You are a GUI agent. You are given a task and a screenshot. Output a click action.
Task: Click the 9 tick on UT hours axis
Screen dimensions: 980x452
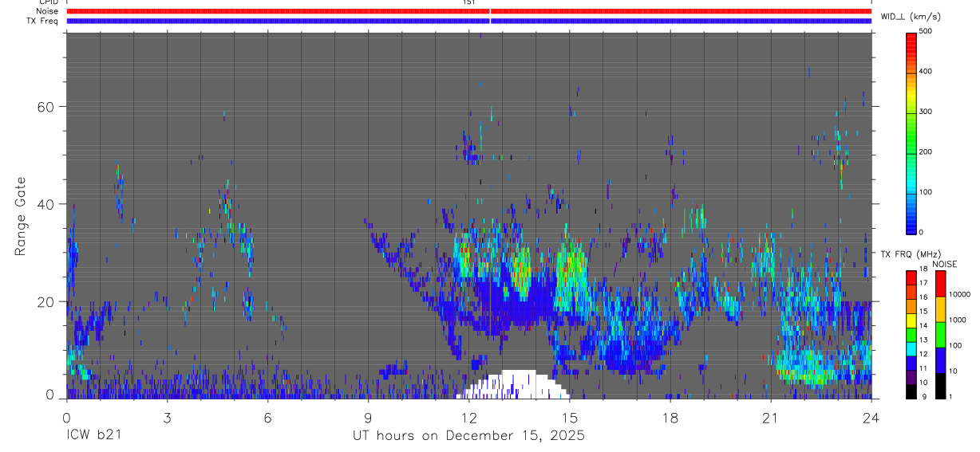368,418
